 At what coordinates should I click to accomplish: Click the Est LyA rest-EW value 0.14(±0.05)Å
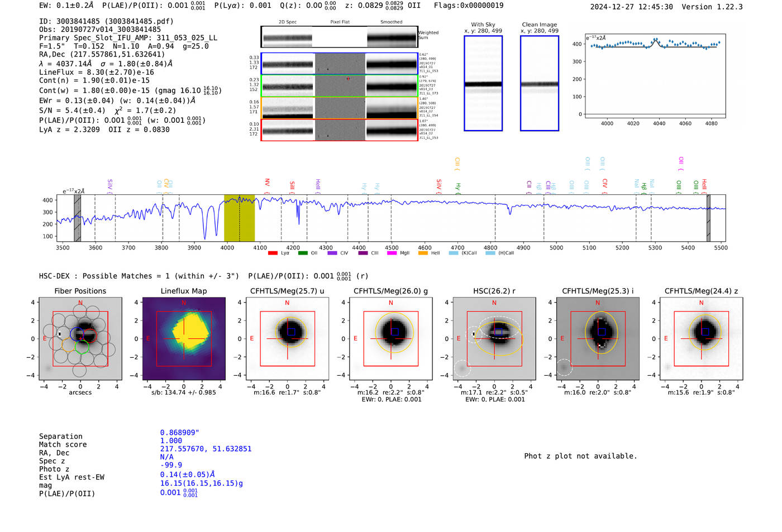click(188, 475)
